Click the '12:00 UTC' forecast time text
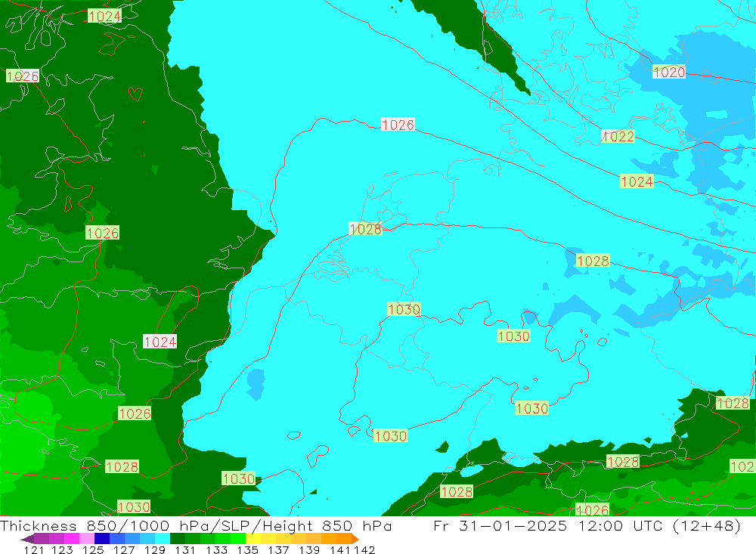The width and height of the screenshot is (756, 554). click(x=620, y=525)
